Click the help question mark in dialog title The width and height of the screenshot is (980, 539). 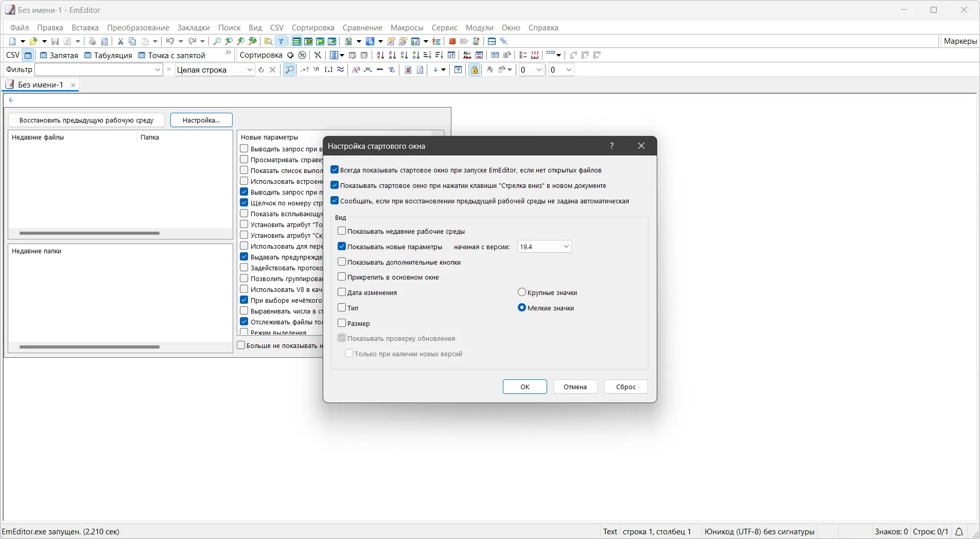[x=612, y=146]
